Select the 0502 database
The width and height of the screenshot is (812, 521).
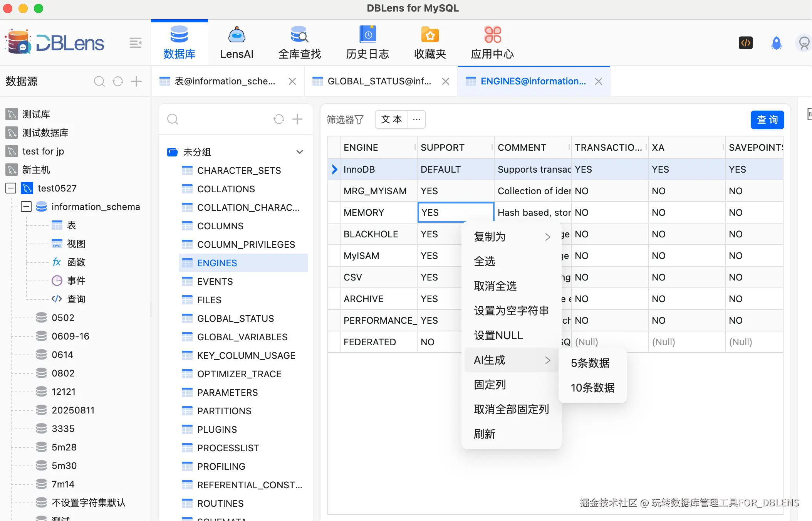(x=63, y=318)
